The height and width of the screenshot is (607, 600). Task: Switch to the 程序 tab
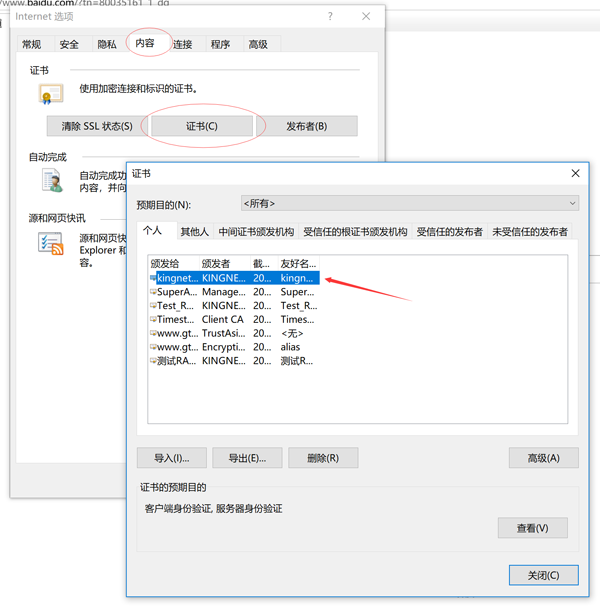tap(220, 44)
